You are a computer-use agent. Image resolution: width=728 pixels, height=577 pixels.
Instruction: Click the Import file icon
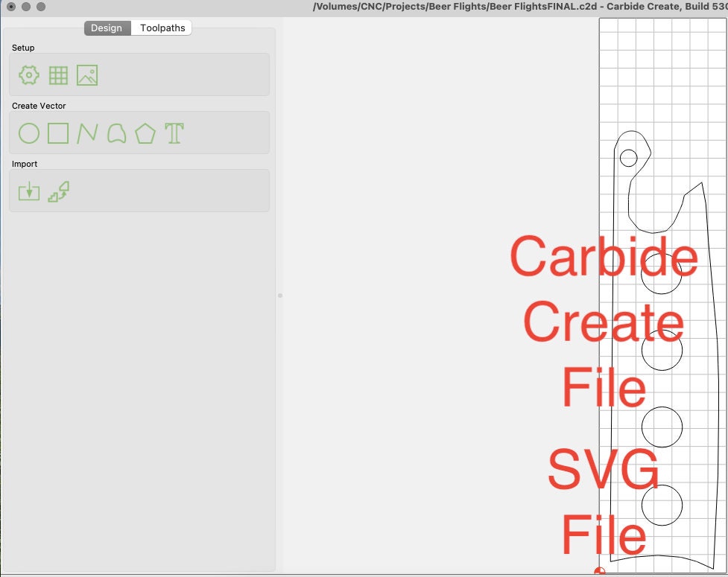(28, 191)
